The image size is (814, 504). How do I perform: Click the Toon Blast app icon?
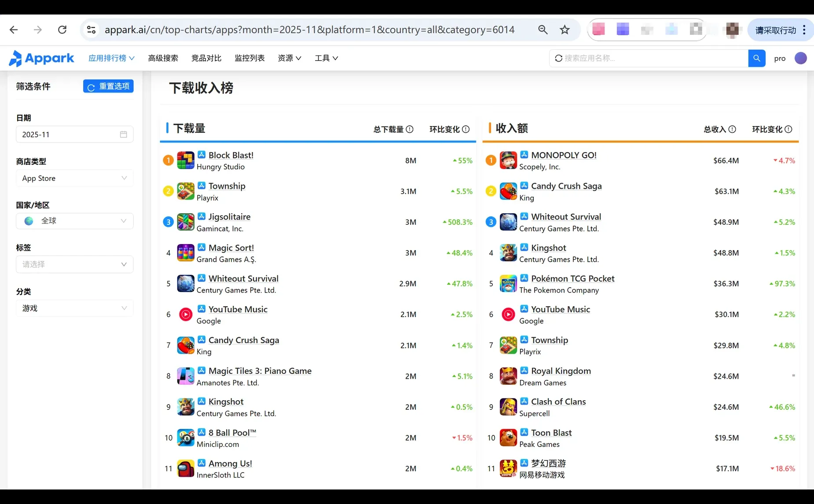[x=508, y=438]
